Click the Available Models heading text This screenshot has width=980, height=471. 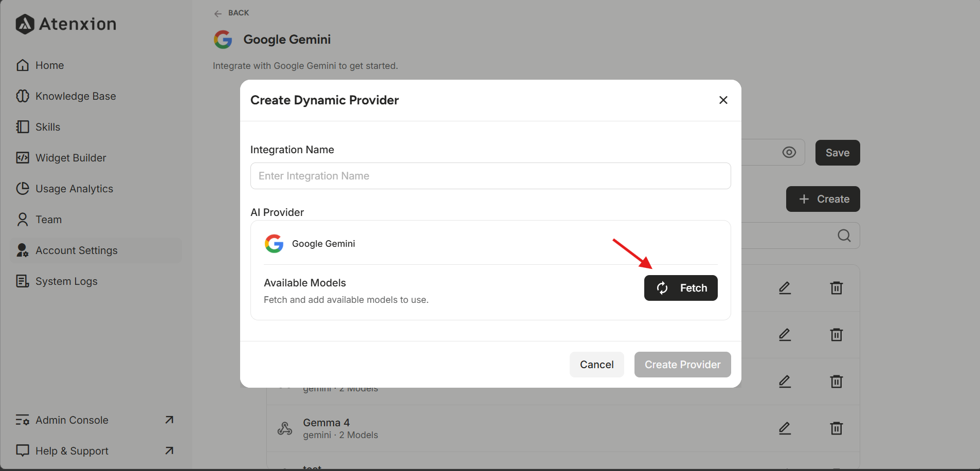coord(305,283)
